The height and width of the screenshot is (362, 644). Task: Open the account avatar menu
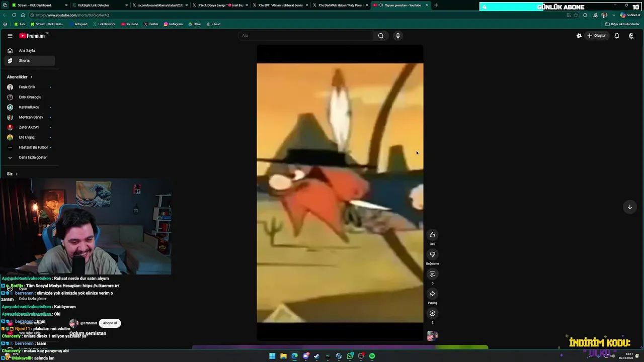click(x=631, y=36)
